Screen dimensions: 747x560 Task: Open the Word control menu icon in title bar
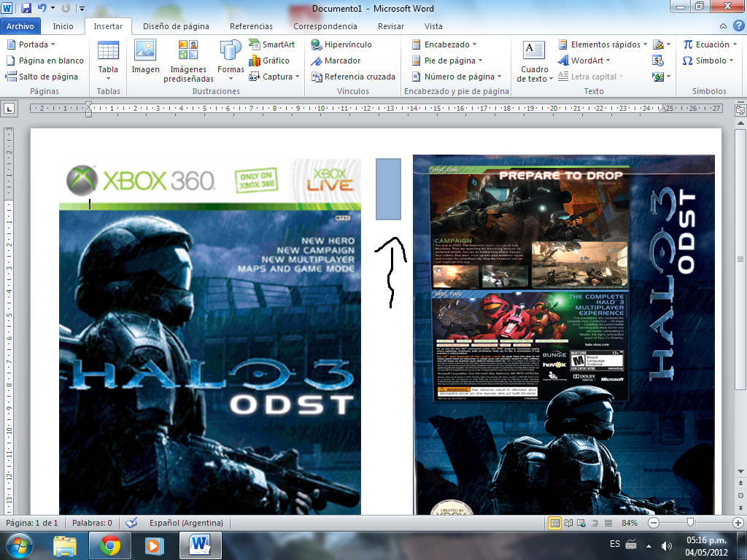7,8
